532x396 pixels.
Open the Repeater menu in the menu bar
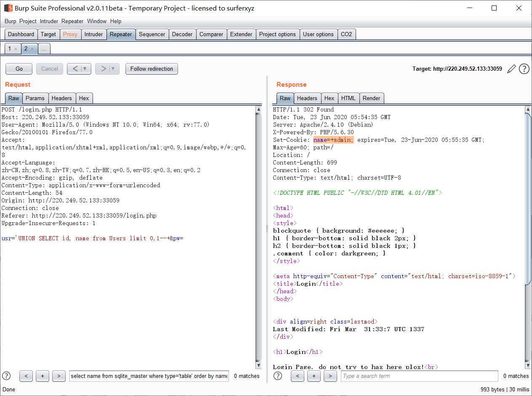[72, 21]
